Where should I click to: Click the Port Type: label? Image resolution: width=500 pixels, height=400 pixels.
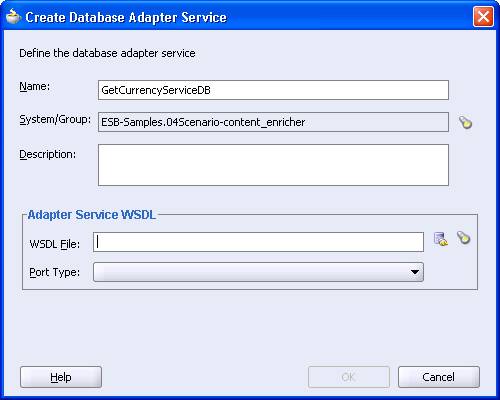55,272
